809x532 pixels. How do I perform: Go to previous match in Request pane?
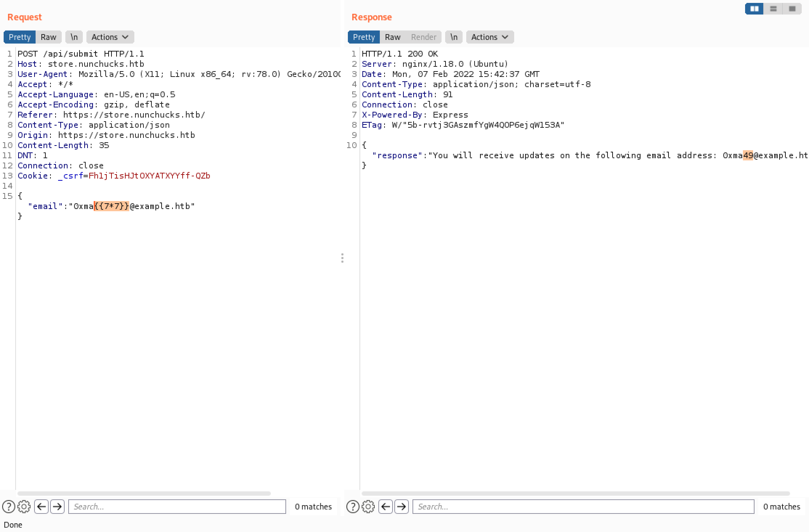click(41, 507)
